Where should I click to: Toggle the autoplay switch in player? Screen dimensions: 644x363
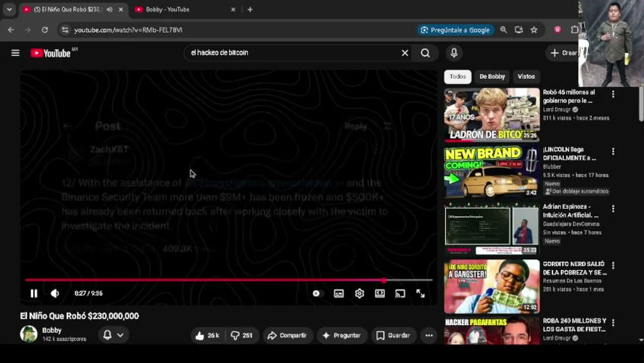316,293
